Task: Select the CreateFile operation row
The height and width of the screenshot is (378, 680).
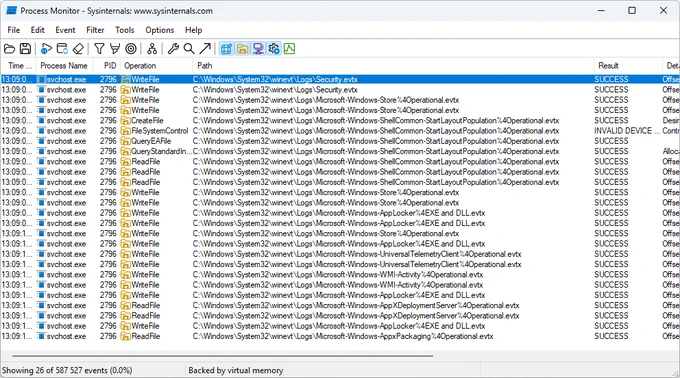Action: (340, 121)
